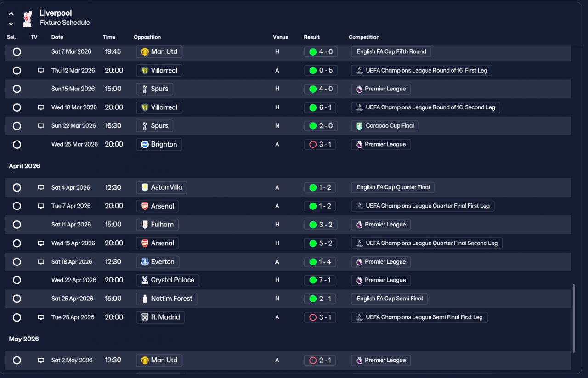Open the Aston Villa opposition button
Screen dimensions: 588x378
click(162, 187)
